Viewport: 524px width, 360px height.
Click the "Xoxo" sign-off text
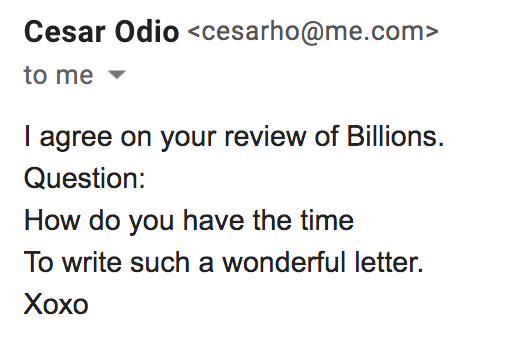click(56, 304)
